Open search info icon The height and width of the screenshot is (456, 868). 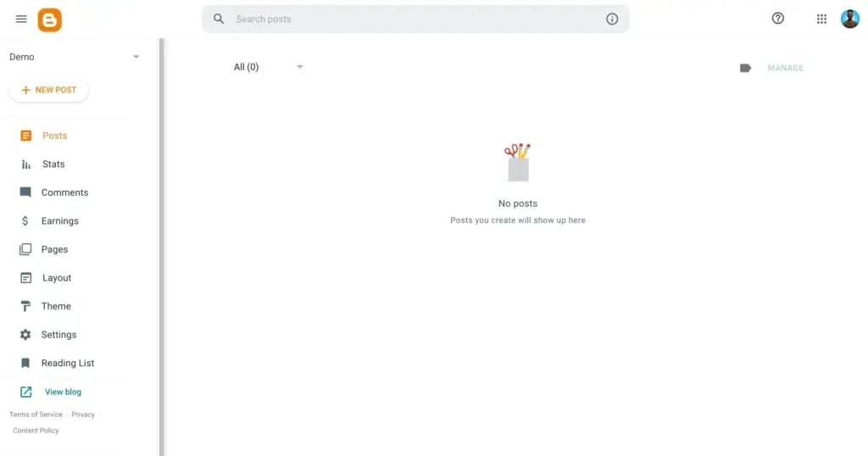[612, 19]
